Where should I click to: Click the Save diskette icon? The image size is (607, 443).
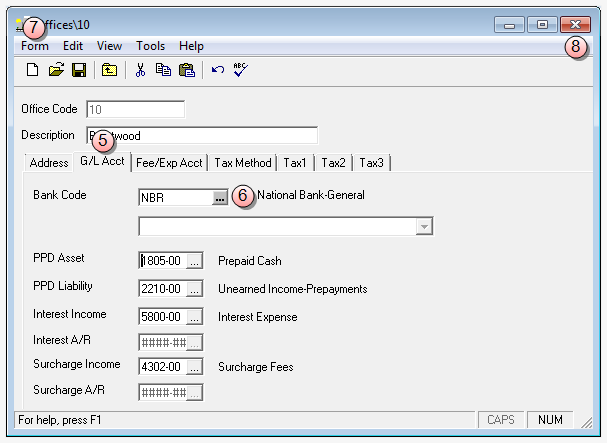click(x=78, y=70)
